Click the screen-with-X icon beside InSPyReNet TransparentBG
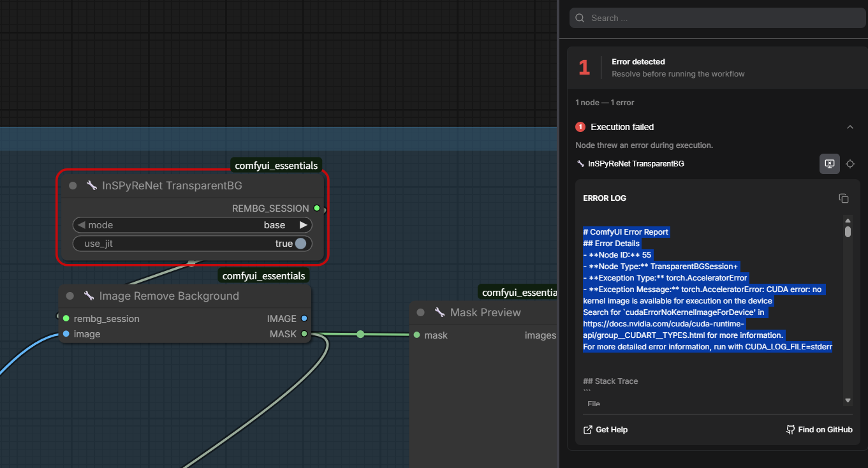The image size is (868, 468). 829,164
